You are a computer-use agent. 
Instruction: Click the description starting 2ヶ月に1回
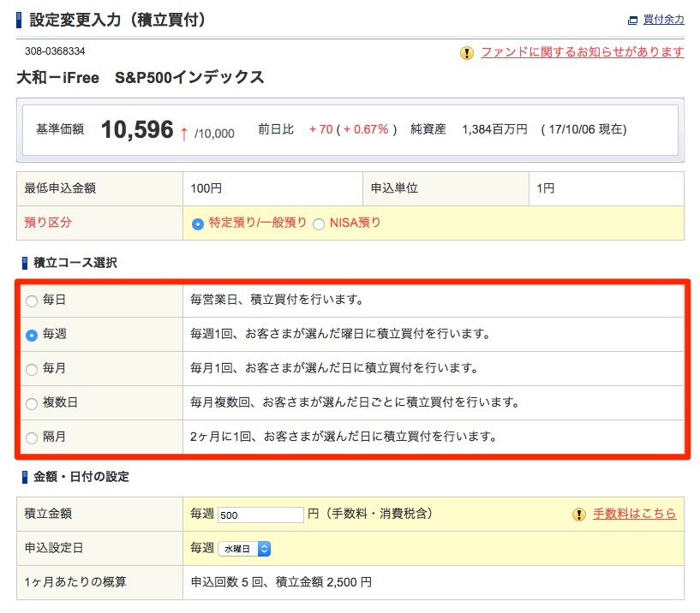tap(344, 437)
